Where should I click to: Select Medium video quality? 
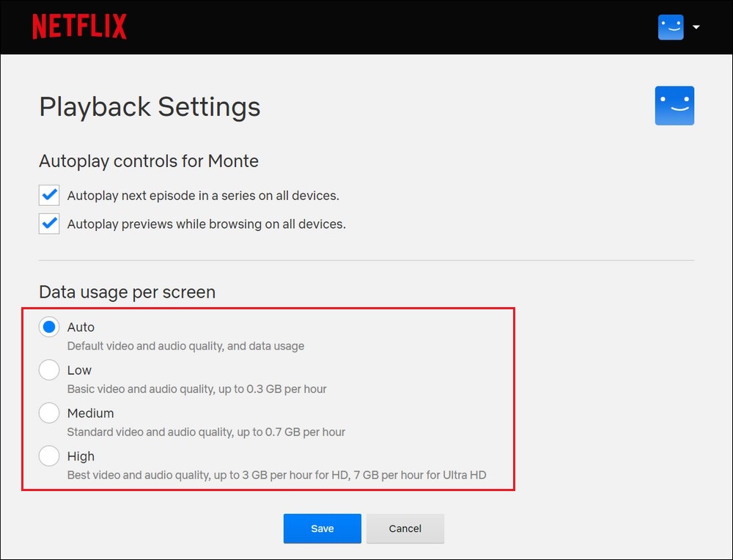point(48,413)
